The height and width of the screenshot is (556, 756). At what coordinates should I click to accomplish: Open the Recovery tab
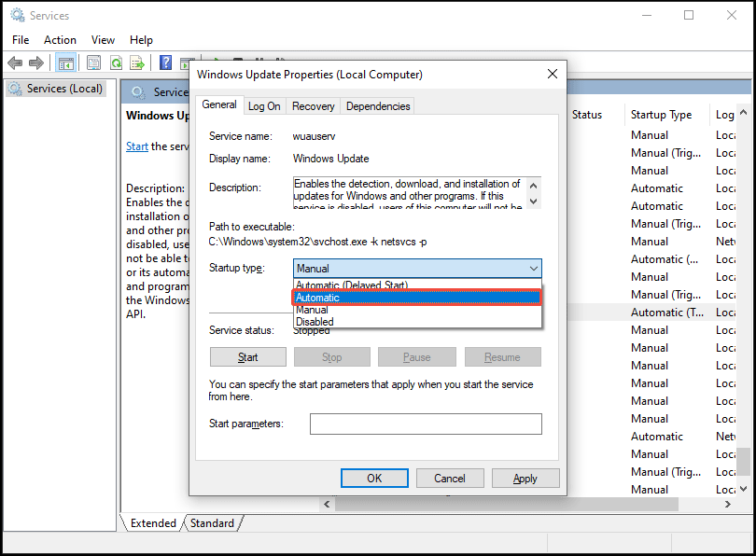click(313, 105)
